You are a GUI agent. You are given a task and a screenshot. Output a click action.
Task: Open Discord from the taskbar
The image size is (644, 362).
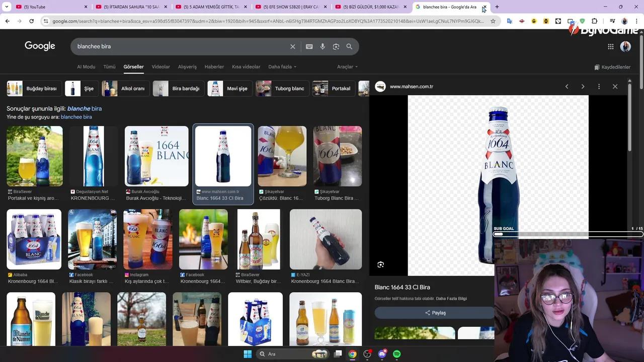382,354
